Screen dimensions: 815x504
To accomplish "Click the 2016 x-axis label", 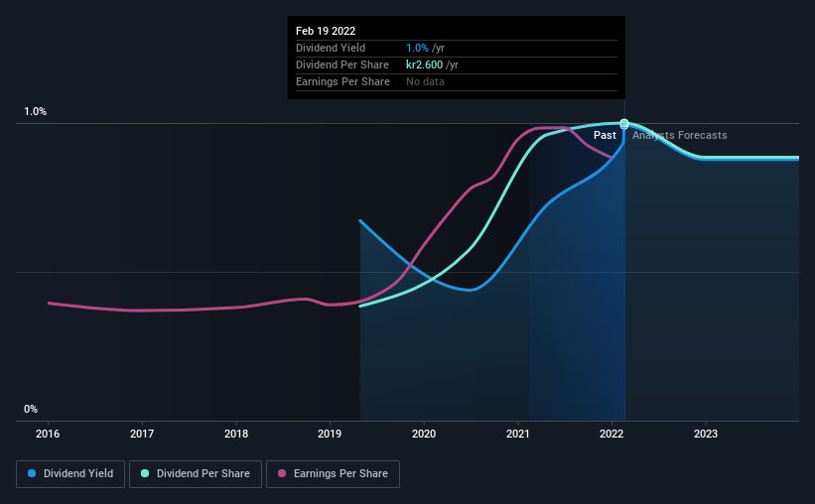I will (48, 434).
